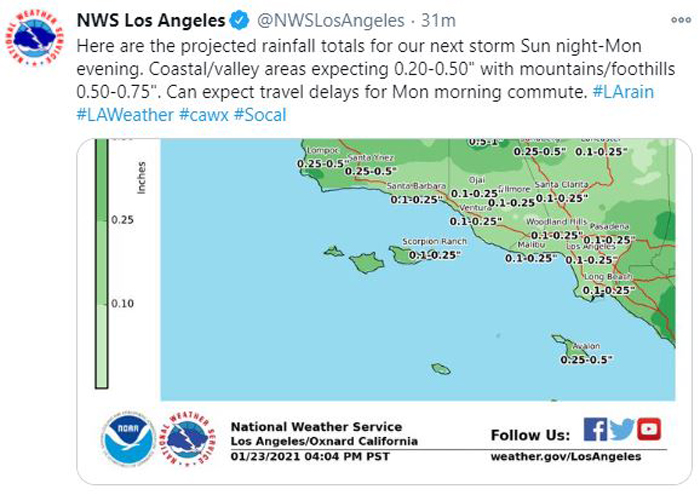
Task: Click the YouTube icon in the map footer
Action: coord(649,429)
